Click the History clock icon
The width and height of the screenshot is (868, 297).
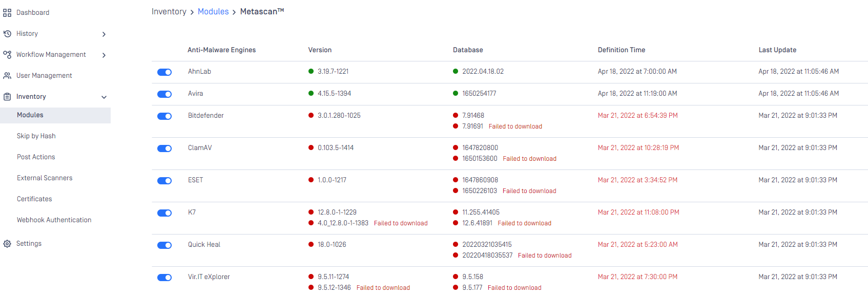7,34
